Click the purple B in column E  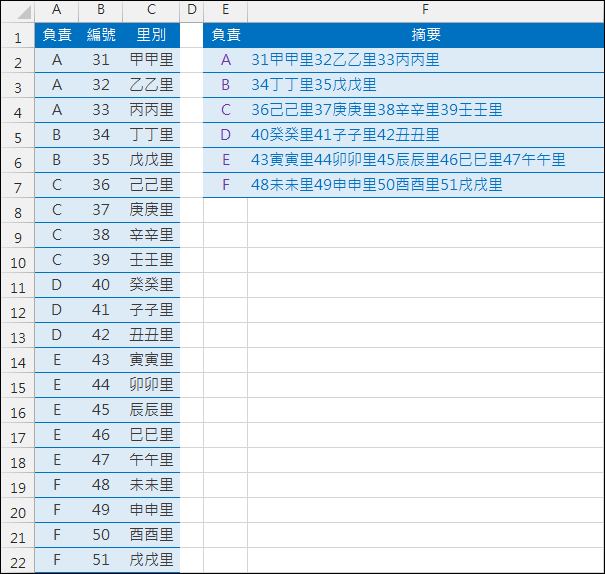click(225, 85)
